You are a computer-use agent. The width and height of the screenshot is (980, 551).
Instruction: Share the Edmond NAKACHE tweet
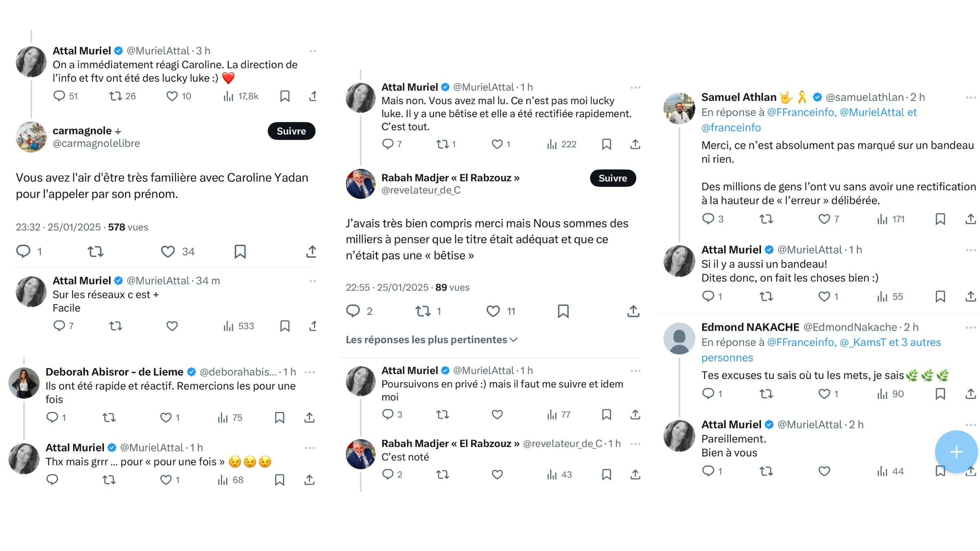[x=970, y=394]
